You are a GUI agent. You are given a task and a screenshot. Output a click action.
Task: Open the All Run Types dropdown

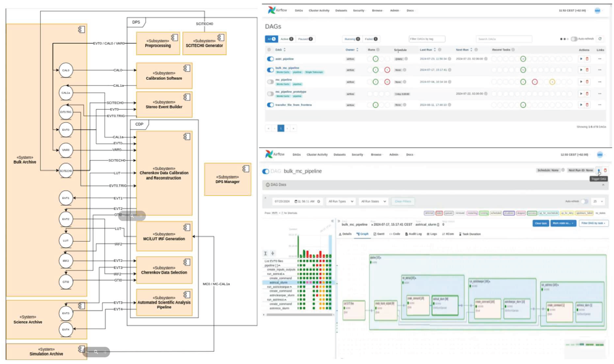pos(341,201)
